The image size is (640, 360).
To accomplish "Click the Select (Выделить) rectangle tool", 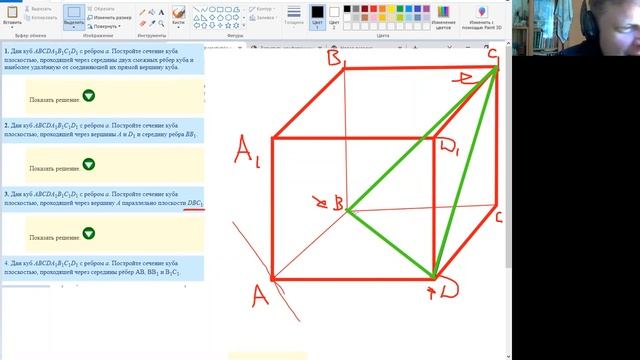I will [x=74, y=12].
